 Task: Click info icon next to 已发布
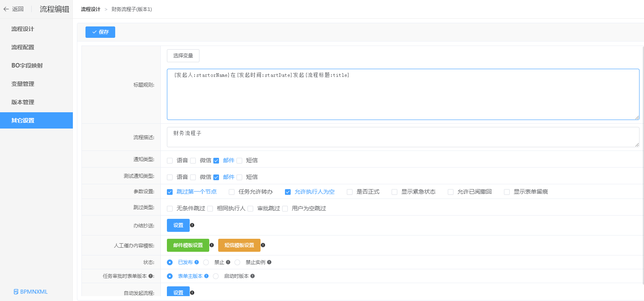click(x=197, y=262)
